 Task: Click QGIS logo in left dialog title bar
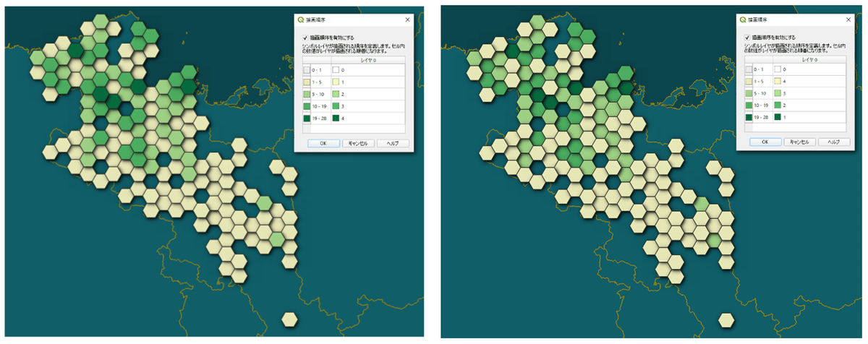(x=301, y=20)
